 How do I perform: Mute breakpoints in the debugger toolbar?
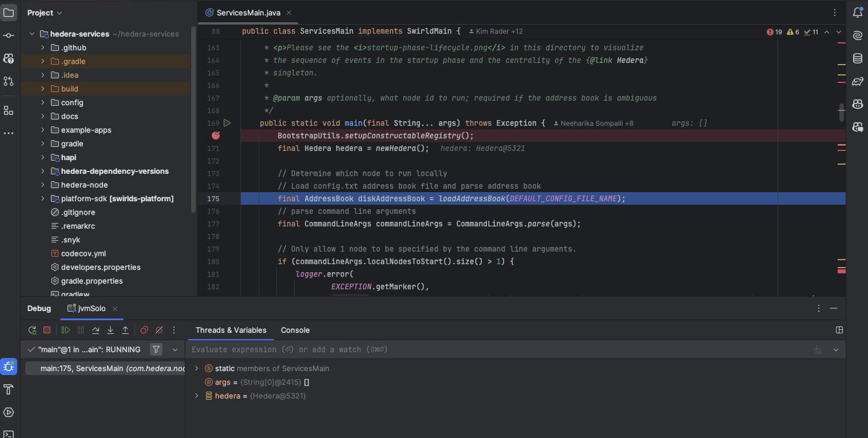[x=158, y=330]
